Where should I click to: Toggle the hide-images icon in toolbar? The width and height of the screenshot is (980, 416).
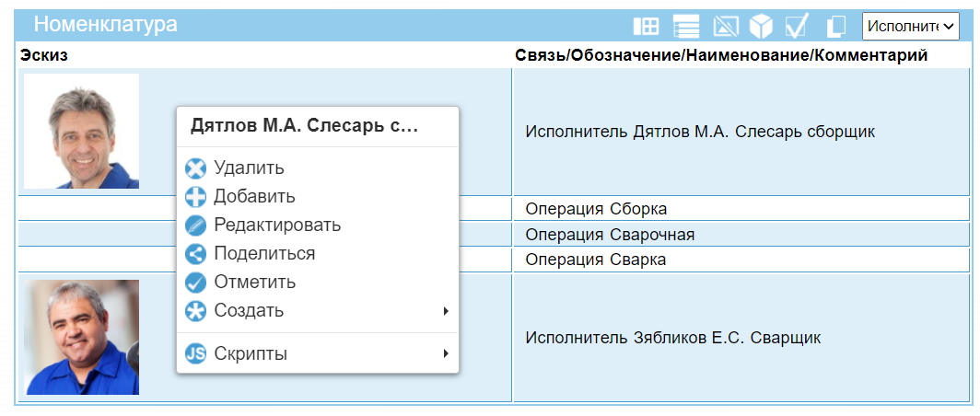pos(725,27)
